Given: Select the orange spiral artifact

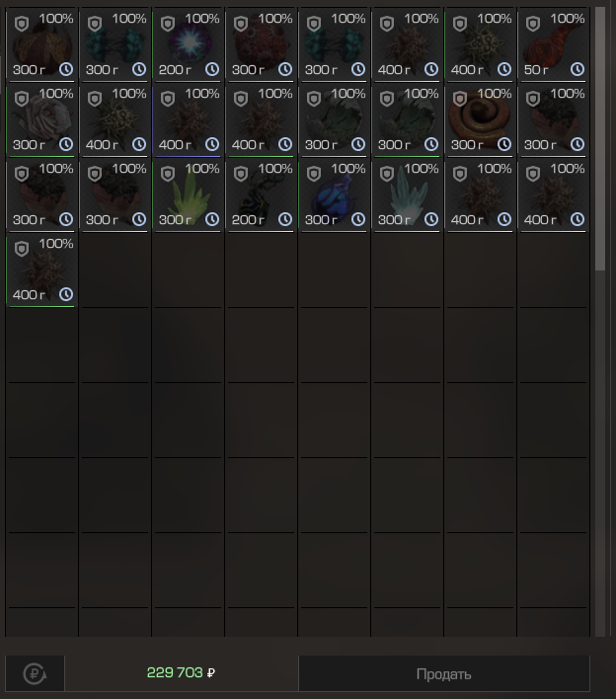Looking at the screenshot, I should point(480,120).
